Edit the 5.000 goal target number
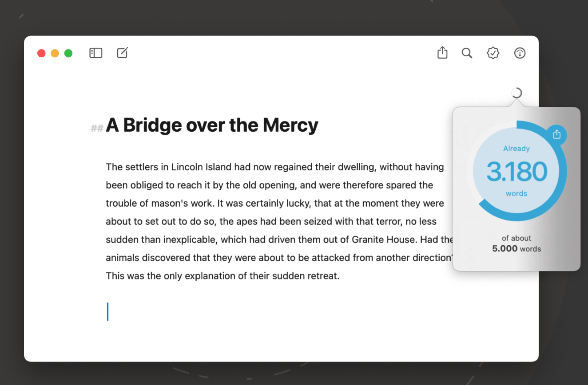Viewport: 588px width, 385px height. [504, 249]
